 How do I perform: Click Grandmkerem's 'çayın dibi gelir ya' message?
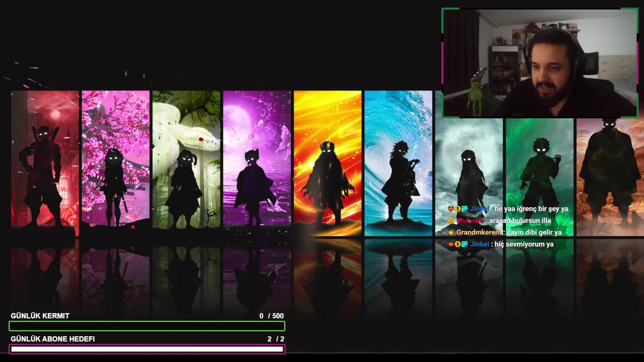click(534, 232)
